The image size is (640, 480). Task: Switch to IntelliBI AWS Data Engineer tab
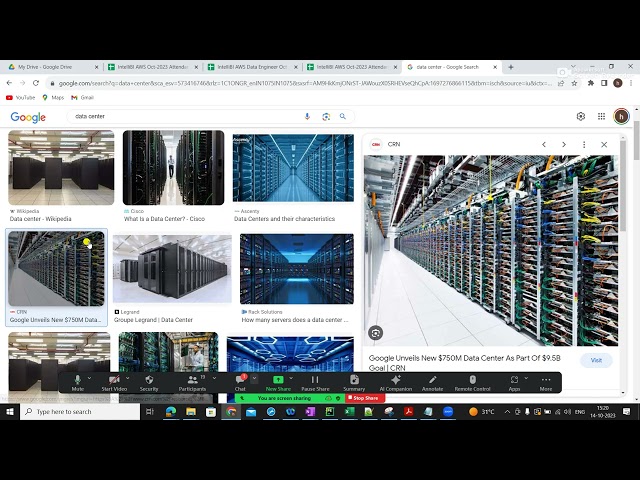point(252,67)
